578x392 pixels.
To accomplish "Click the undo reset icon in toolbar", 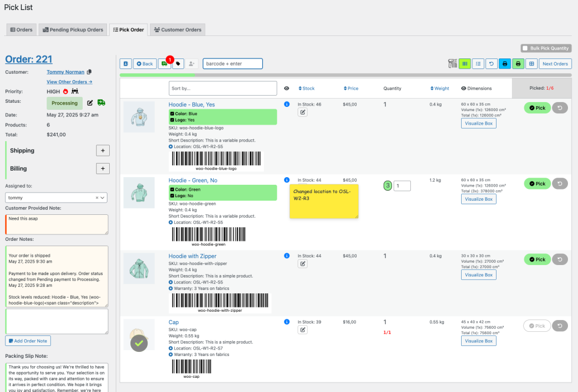I will (491, 64).
